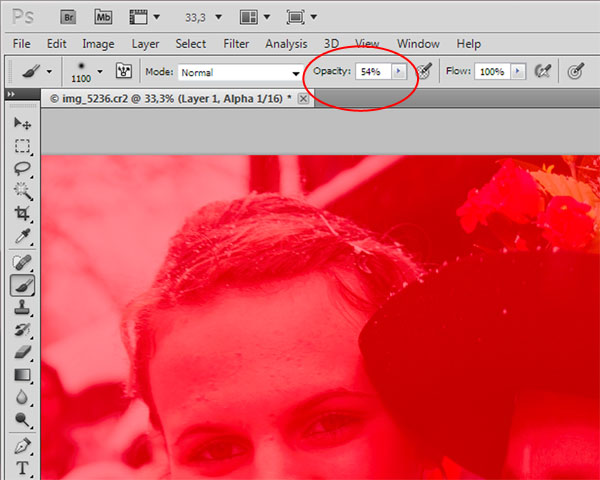Select the Eyedropper tool

(x=22, y=236)
